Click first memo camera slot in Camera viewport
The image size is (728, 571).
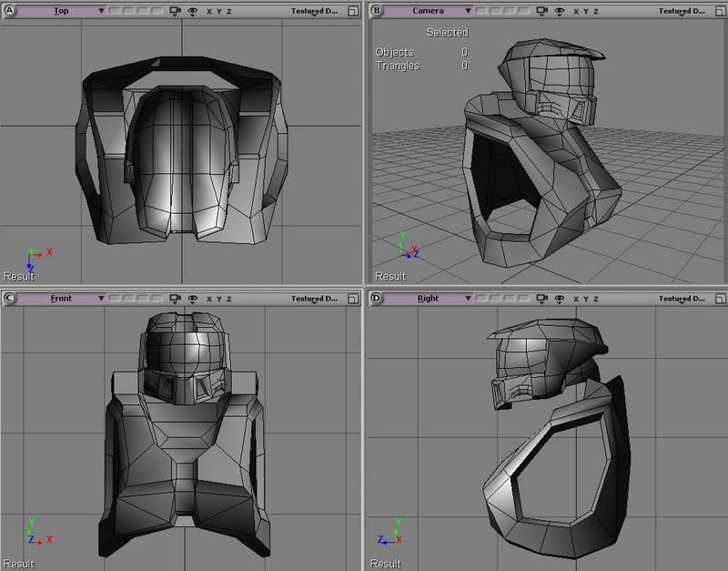(481, 11)
